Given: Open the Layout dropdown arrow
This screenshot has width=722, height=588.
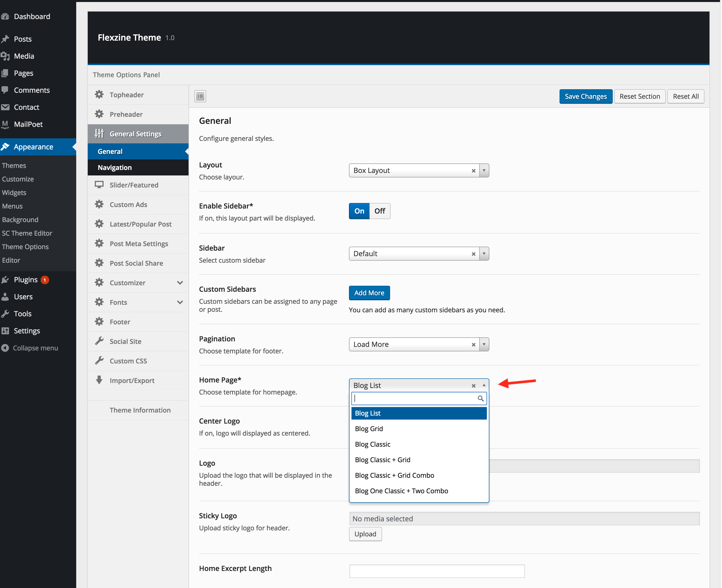Looking at the screenshot, I should pos(484,170).
